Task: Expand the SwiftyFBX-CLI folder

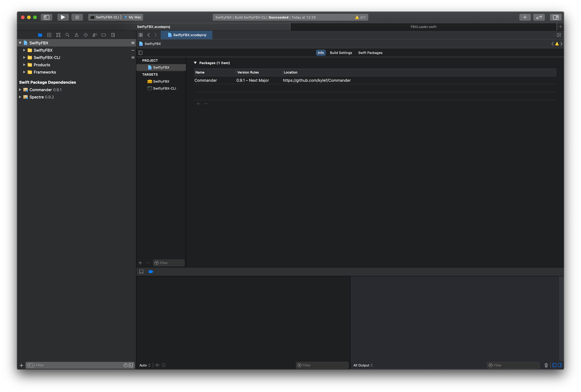Action: tap(24, 57)
